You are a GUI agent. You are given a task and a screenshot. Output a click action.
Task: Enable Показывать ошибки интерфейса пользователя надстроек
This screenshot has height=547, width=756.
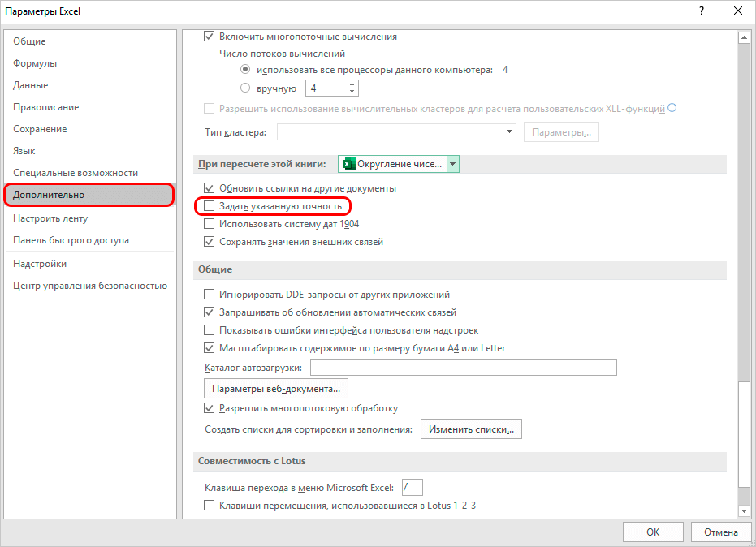[x=209, y=330]
